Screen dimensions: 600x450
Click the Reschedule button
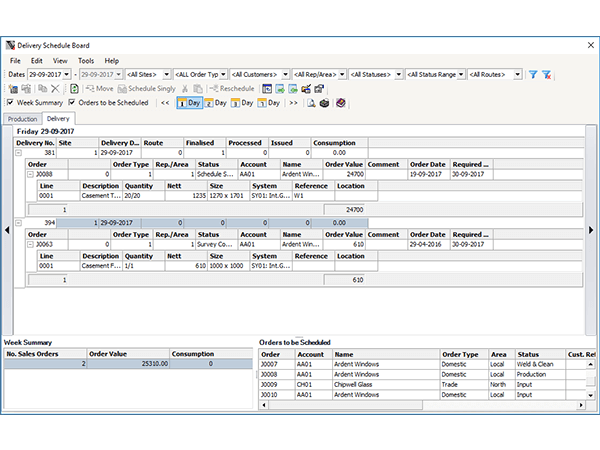tap(231, 88)
